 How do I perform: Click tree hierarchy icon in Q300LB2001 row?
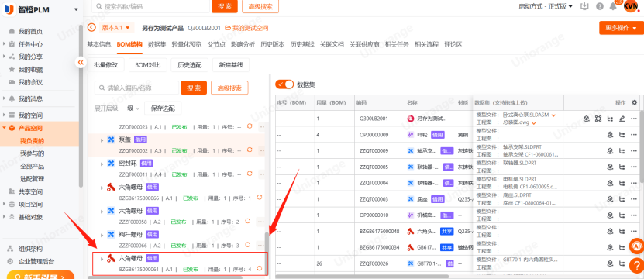(611, 119)
